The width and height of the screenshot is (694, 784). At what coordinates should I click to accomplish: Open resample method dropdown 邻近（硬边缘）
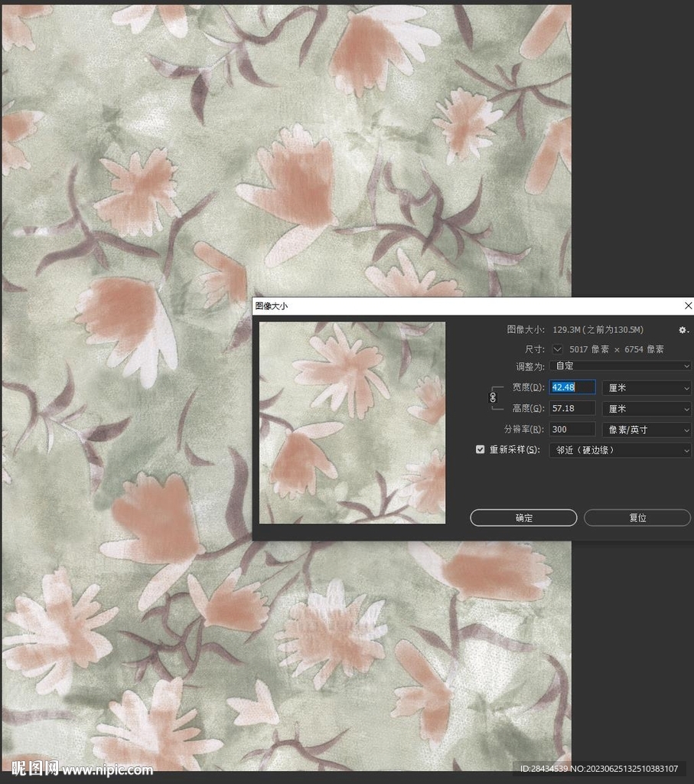[620, 450]
